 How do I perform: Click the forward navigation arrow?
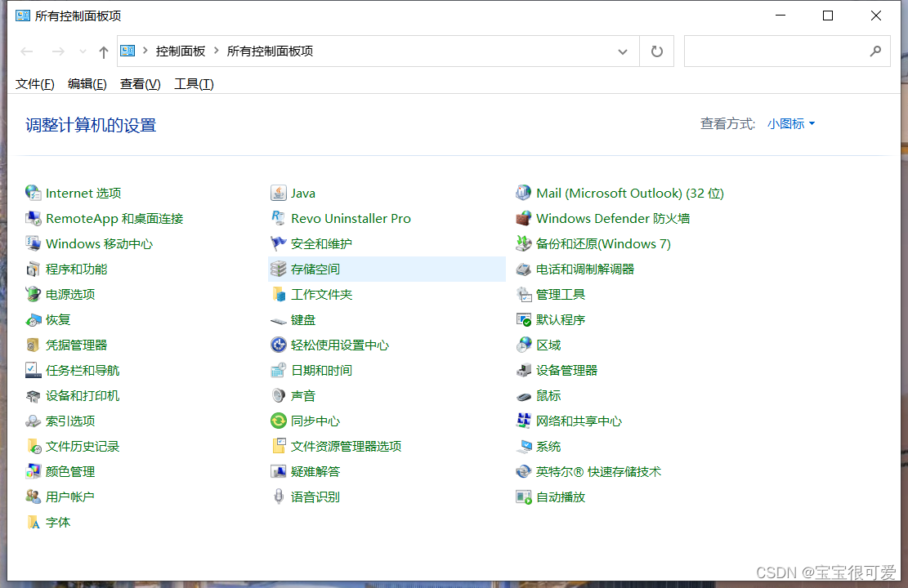pos(58,51)
